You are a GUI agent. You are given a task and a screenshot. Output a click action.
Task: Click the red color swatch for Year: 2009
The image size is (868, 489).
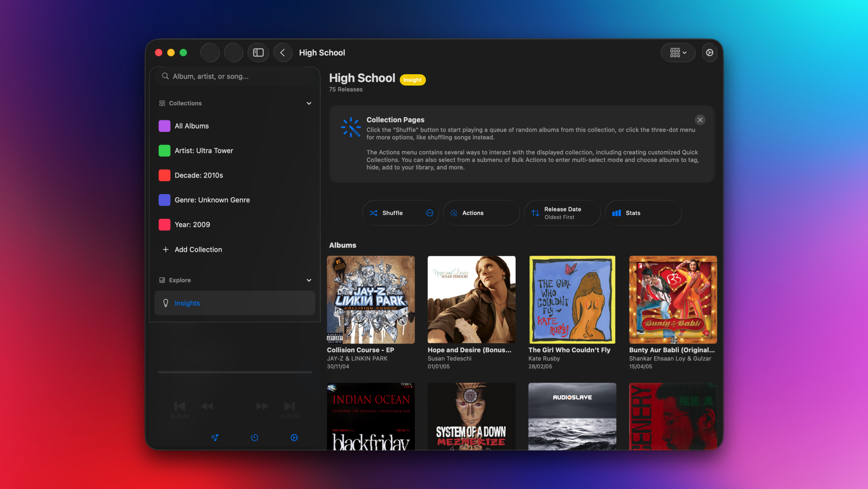pos(164,225)
